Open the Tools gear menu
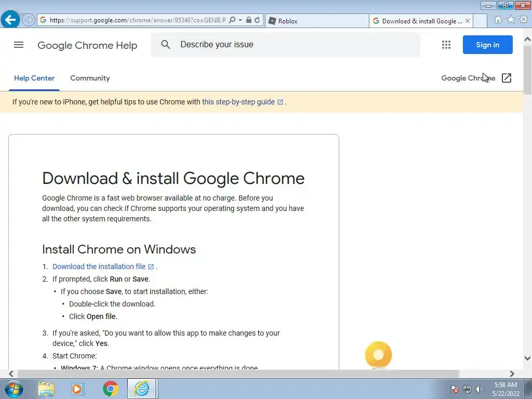The width and height of the screenshot is (532, 399). (524, 20)
